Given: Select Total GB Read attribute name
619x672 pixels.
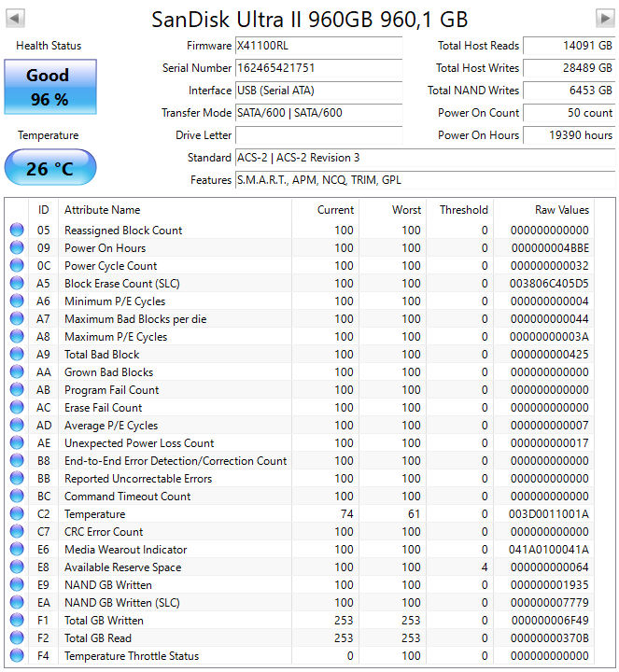Looking at the screenshot, I should click(98, 638).
